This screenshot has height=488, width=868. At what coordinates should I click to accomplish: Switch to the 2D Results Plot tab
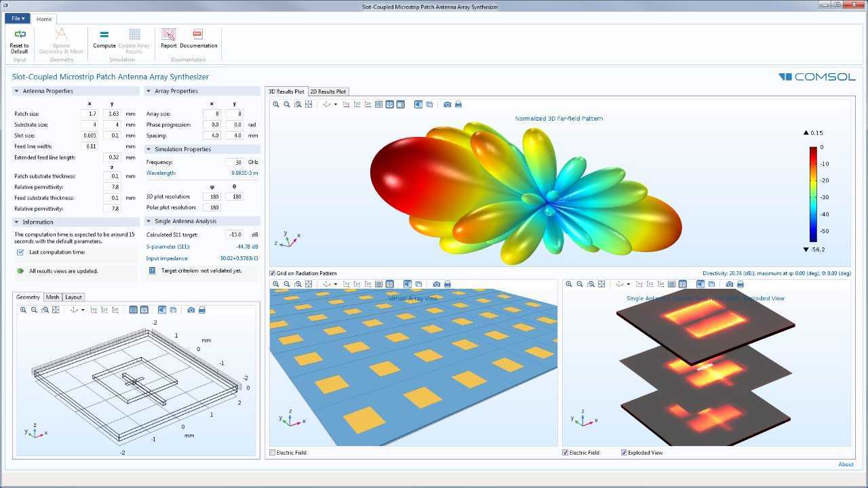coord(328,91)
